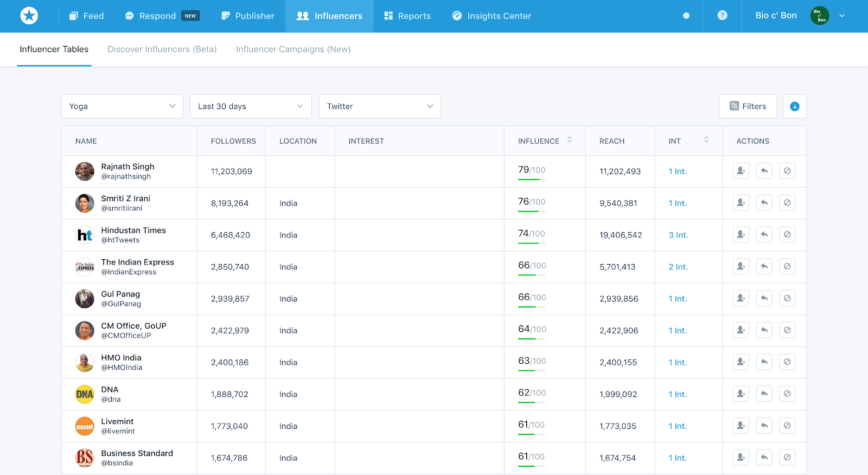Image resolution: width=868 pixels, height=475 pixels.
Task: Click the reply icon for HMO India
Action: (764, 362)
